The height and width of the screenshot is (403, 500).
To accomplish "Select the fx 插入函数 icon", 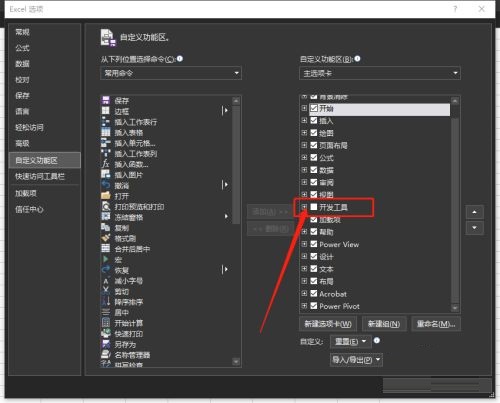I will [x=106, y=164].
